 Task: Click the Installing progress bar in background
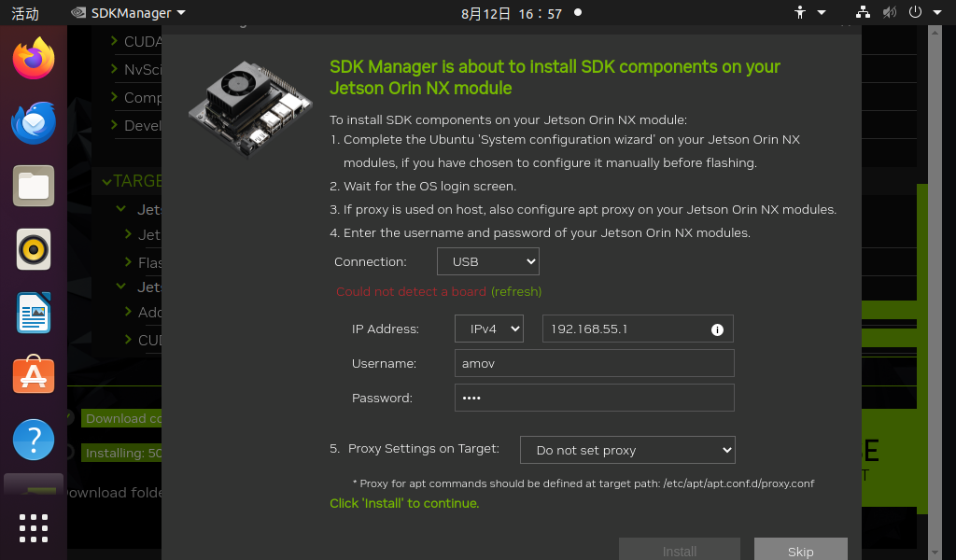(x=121, y=453)
